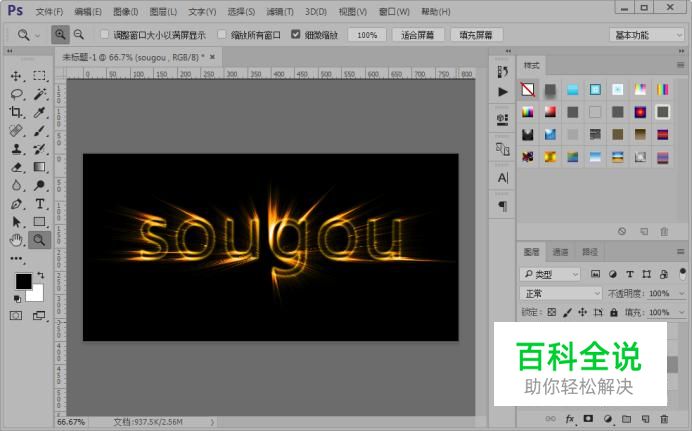Toggle shape layer filter
Viewport: 692px width, 431px height.
647,274
